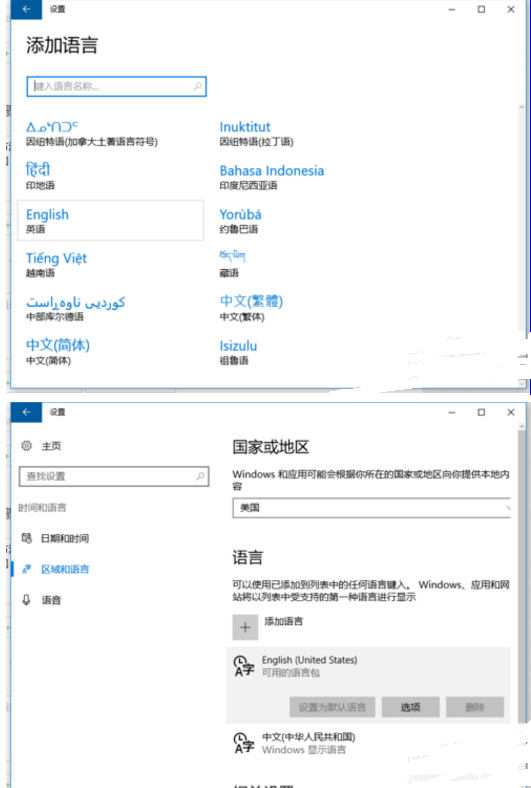Select Isizulu 祖鲁语 language
This screenshot has width=531, height=788.
coord(238,352)
